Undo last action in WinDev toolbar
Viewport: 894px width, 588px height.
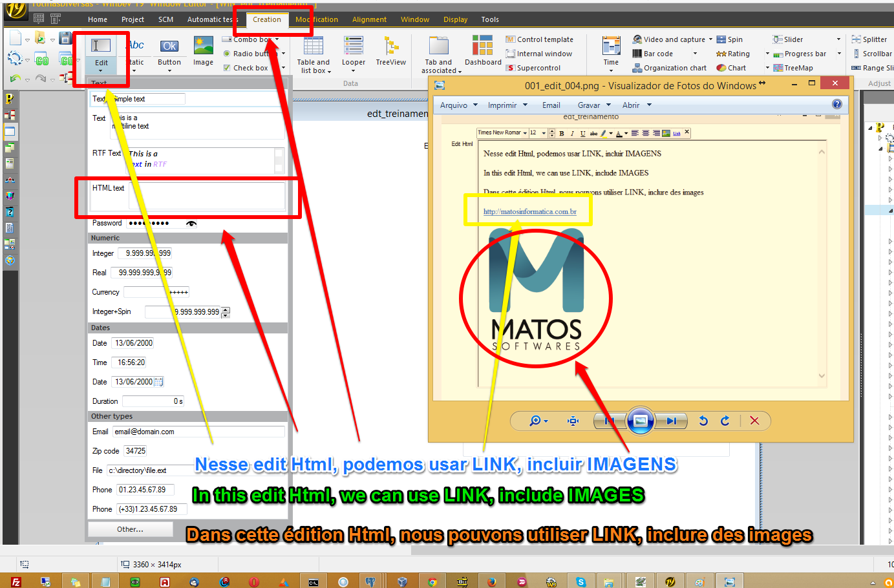point(15,79)
